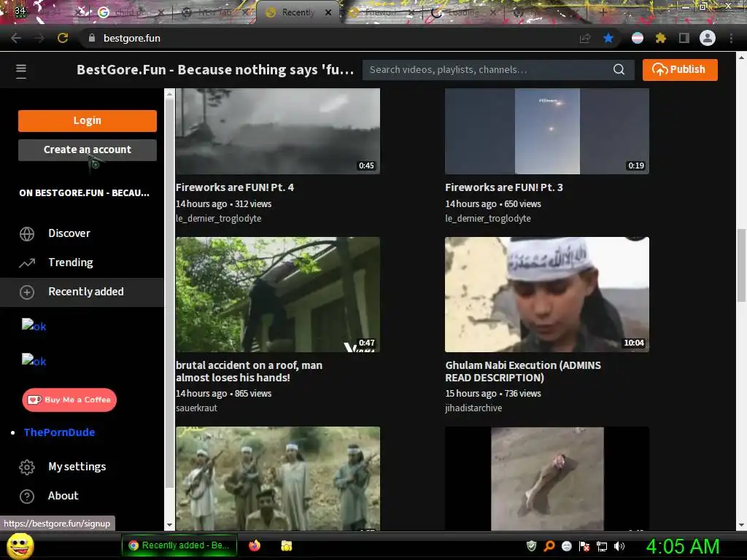Image resolution: width=747 pixels, height=560 pixels.
Task: Click the 4:05 AM clock
Action: [683, 546]
